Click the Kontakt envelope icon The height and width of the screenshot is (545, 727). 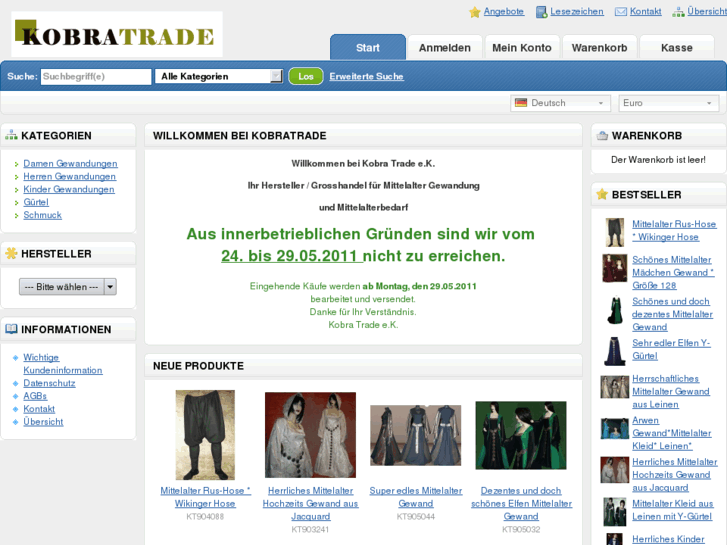coord(621,12)
